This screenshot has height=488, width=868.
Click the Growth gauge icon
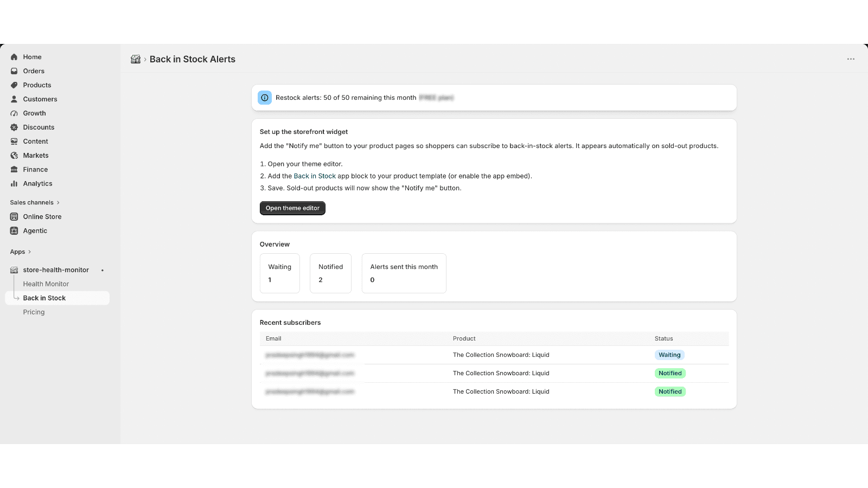click(14, 113)
